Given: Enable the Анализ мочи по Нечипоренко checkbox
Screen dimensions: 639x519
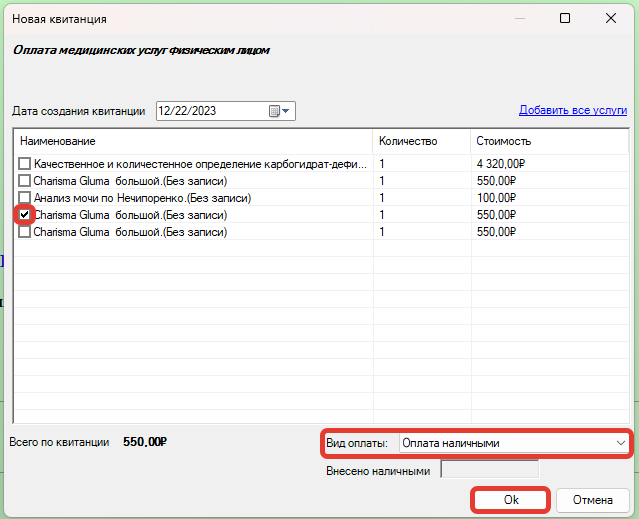Looking at the screenshot, I should click(25, 198).
